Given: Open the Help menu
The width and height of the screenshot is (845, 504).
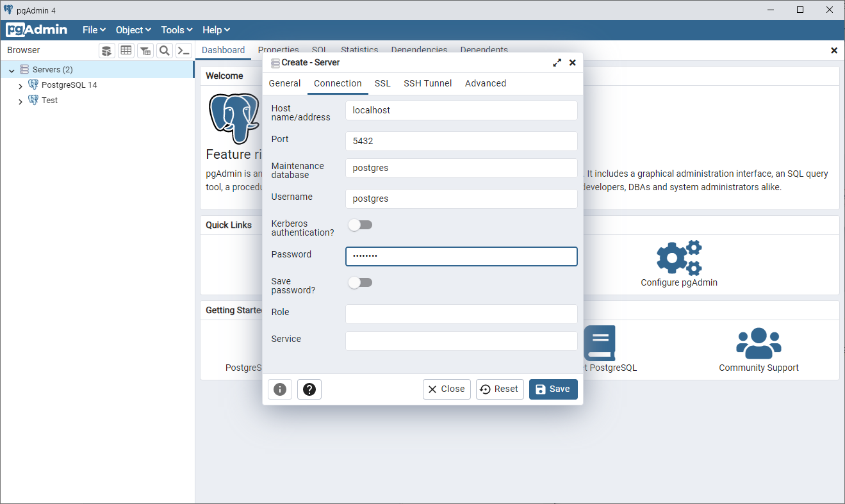Looking at the screenshot, I should [x=216, y=30].
